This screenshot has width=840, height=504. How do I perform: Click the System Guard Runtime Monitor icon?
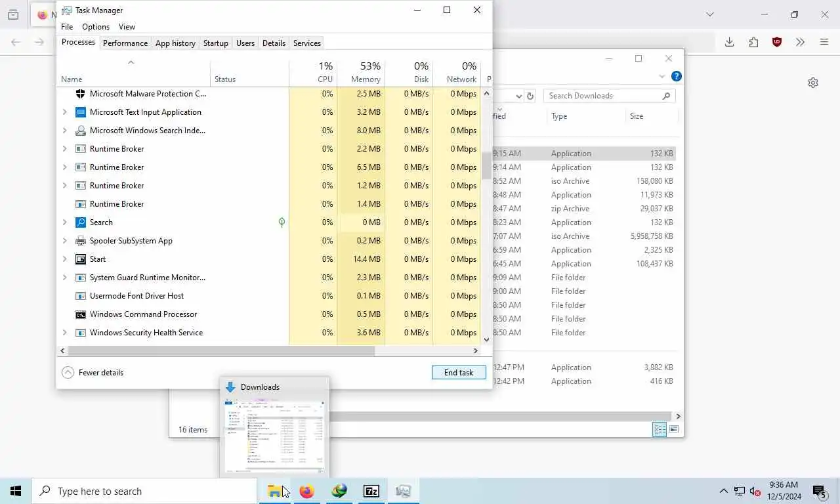pos(81,278)
